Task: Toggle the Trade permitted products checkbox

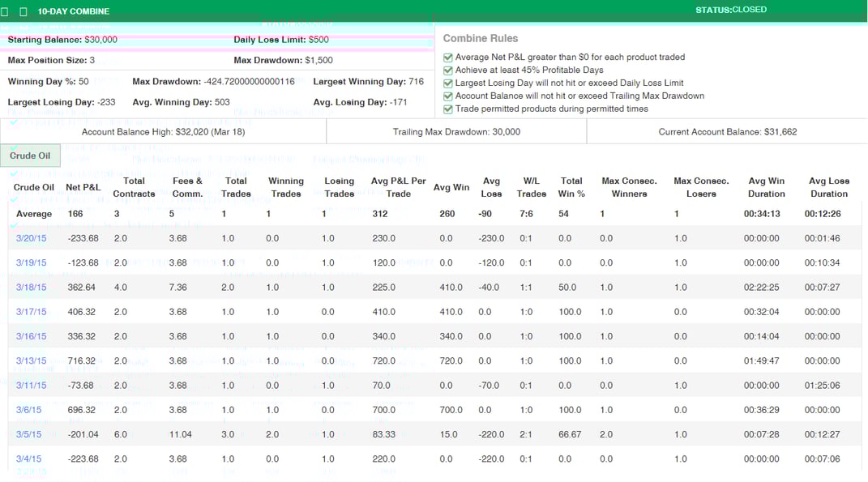Action: coord(448,109)
